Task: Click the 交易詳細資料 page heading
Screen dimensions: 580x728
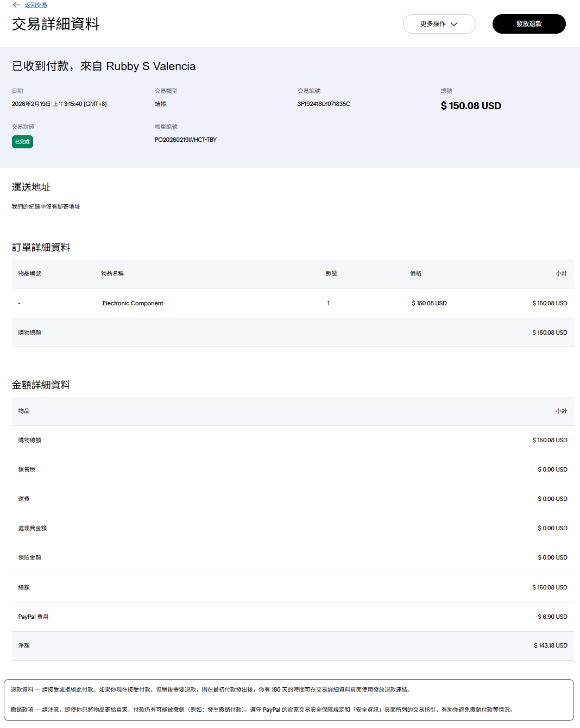Action: pos(56,24)
